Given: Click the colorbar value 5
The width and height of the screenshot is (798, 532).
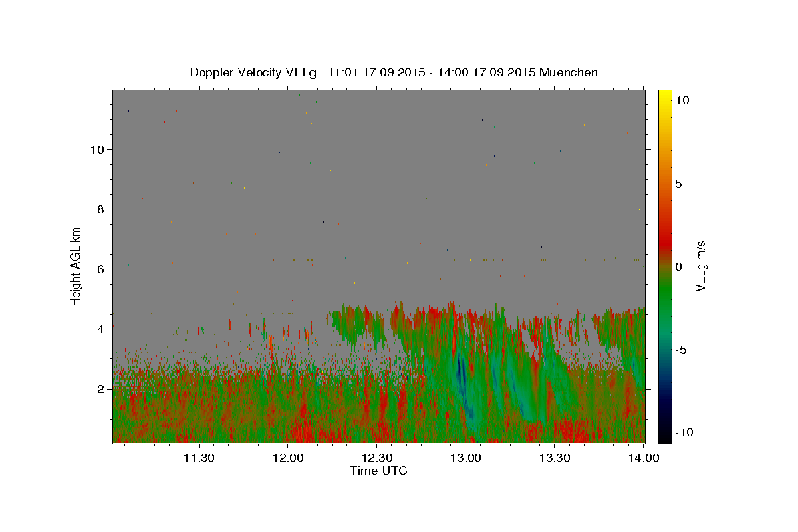Looking at the screenshot, I should 679,184.
